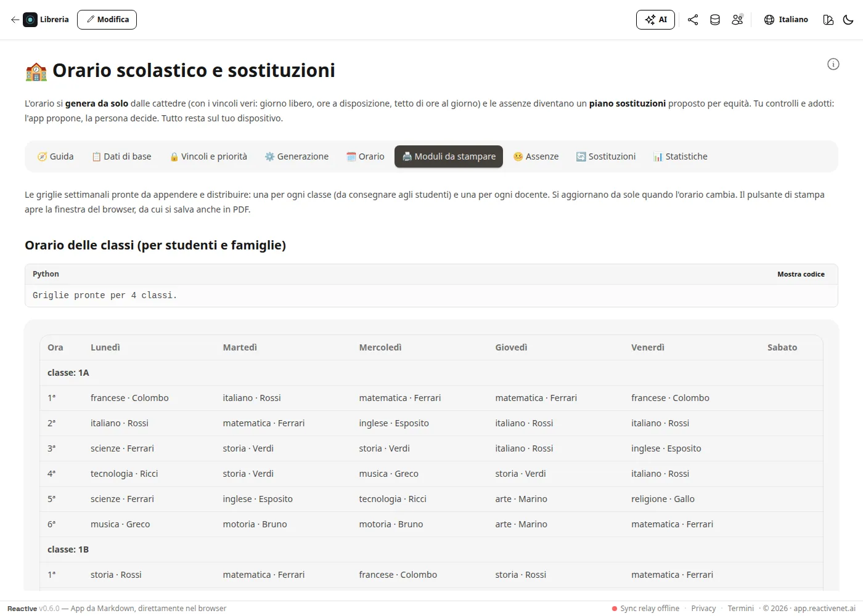The width and height of the screenshot is (863, 616).
Task: Click cell 'tecnologia · Ricci' on Lunedì
Action: [x=125, y=474]
